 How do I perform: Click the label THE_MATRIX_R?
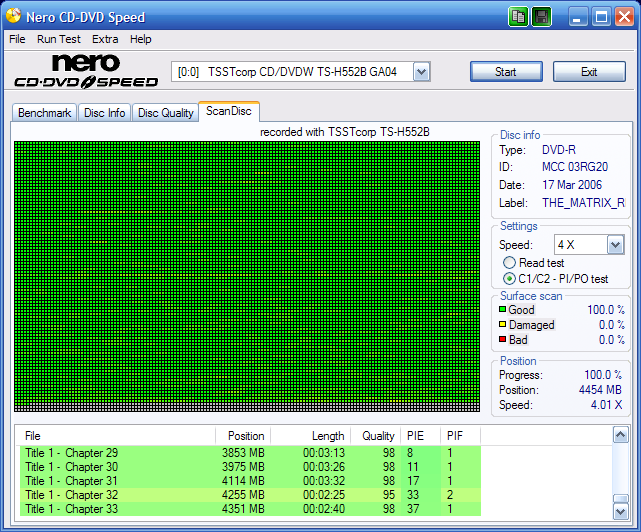click(x=583, y=203)
